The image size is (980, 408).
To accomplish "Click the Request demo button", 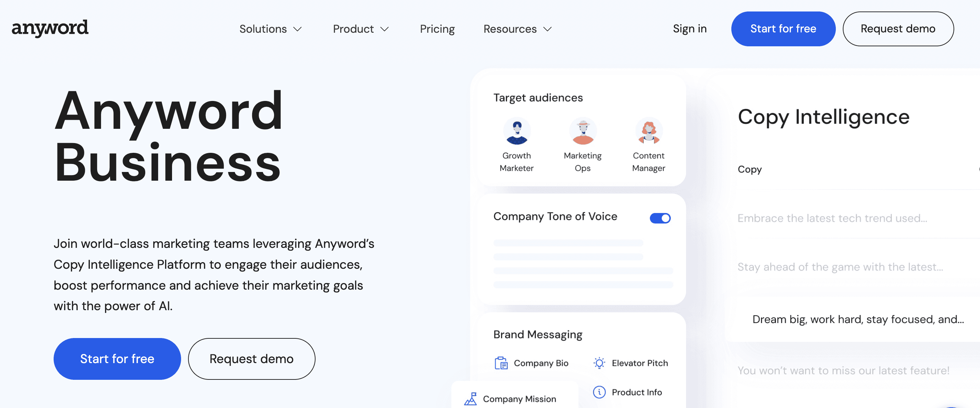I will 898,29.
